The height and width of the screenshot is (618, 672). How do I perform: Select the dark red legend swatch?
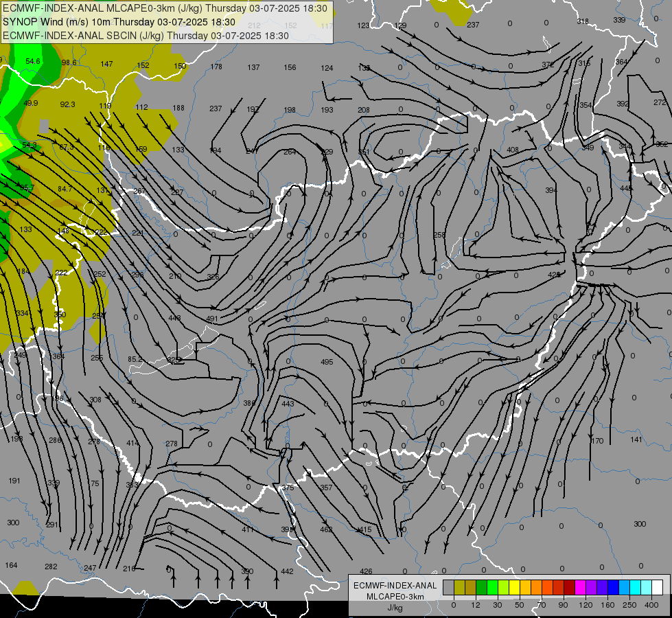coord(569,587)
